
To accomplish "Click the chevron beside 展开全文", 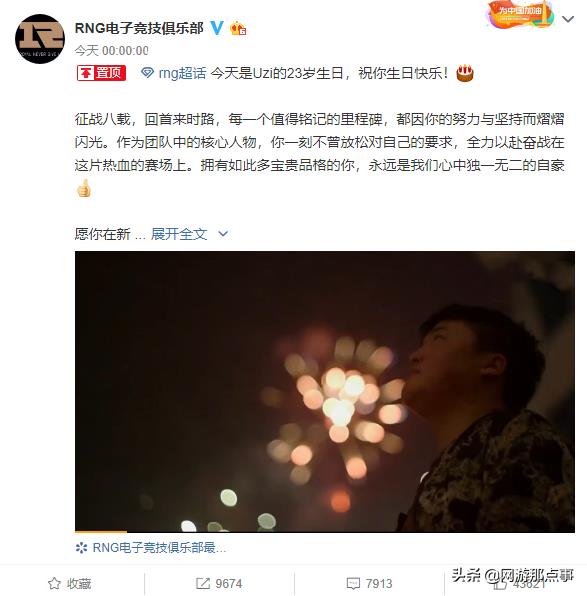I will [223, 234].
